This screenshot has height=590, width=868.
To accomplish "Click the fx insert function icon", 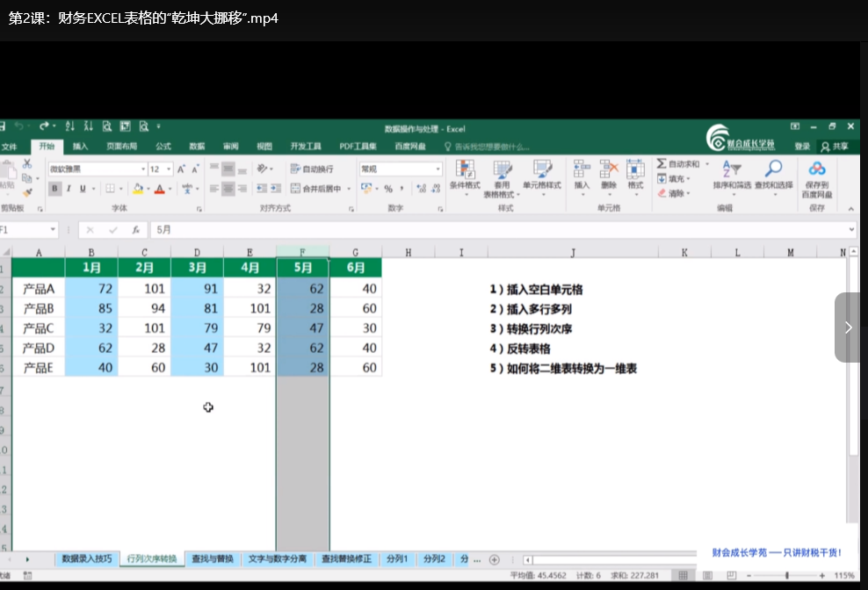I will pos(135,230).
